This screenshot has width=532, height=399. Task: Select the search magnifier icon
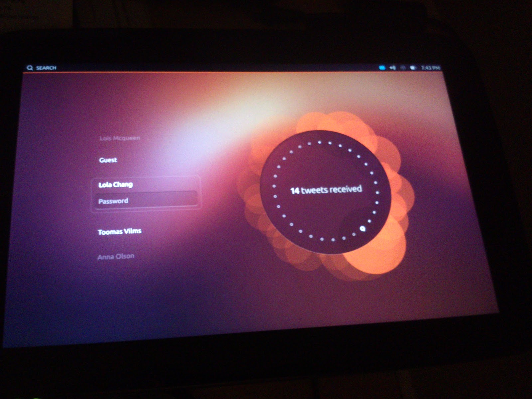pos(30,67)
